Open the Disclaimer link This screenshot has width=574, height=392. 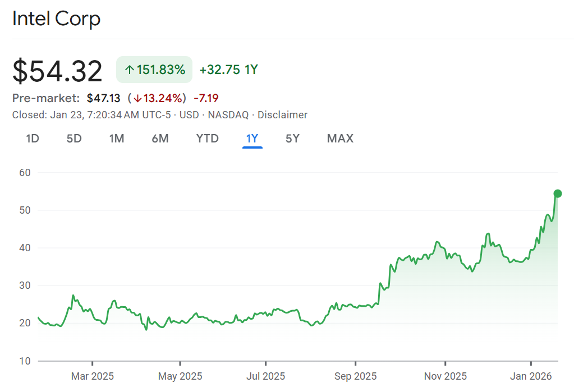coord(282,115)
